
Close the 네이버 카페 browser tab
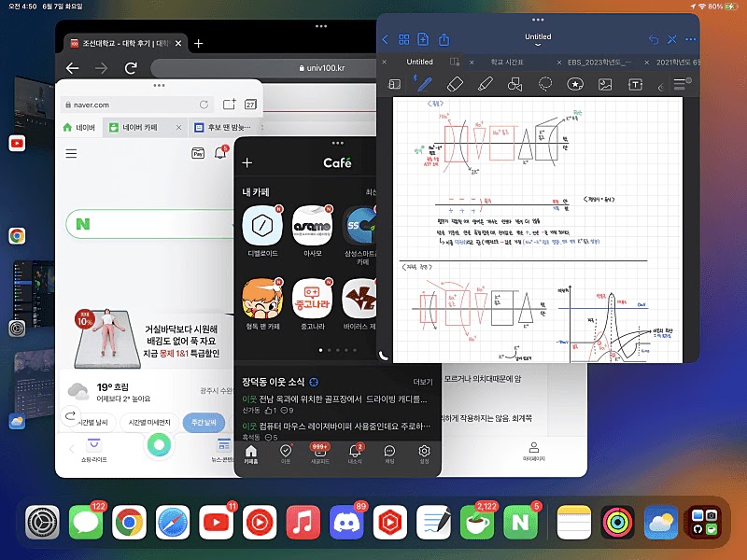point(178,128)
